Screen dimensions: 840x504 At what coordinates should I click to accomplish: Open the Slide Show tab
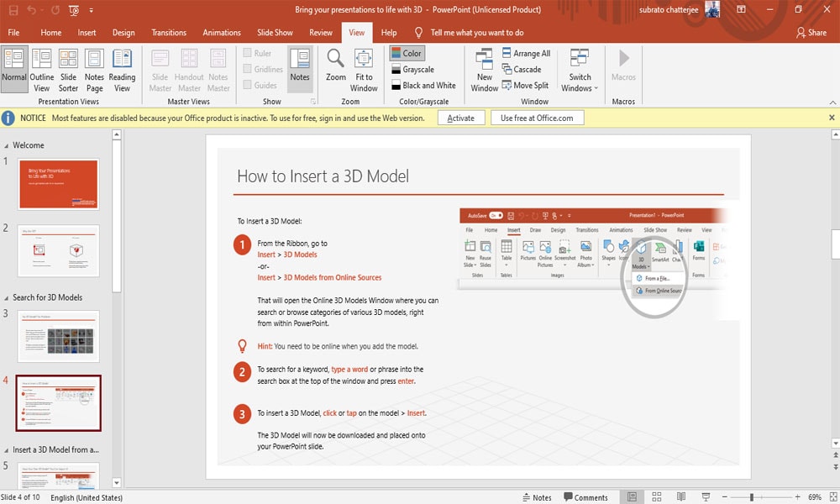pos(275,33)
